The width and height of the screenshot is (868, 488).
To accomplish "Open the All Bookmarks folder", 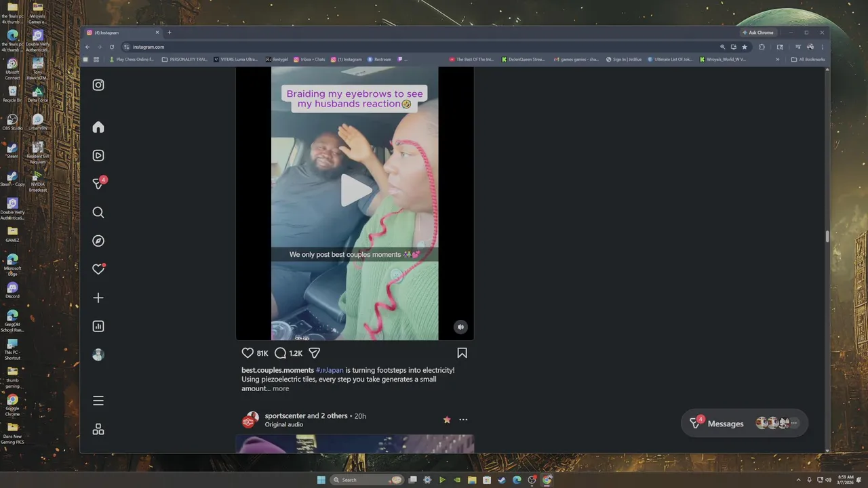I will point(808,59).
